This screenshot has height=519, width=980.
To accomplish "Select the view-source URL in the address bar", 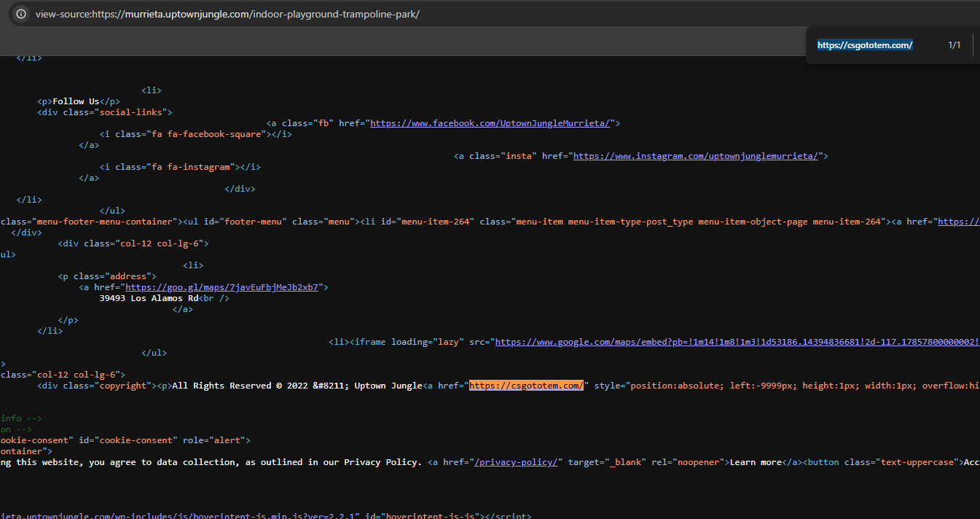I will (x=227, y=14).
